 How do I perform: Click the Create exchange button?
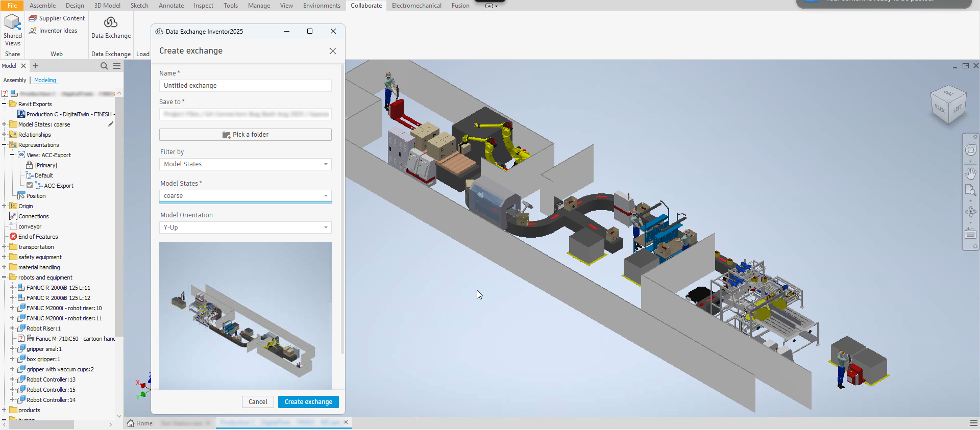pyautogui.click(x=308, y=402)
